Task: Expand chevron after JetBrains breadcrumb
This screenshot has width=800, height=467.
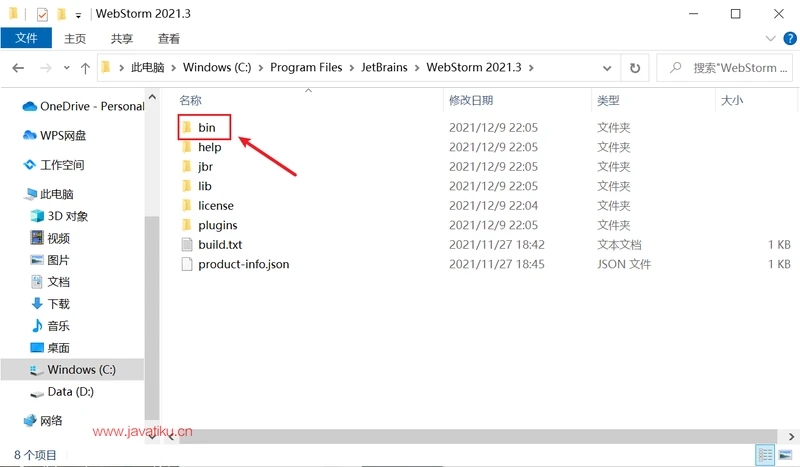Action: coord(417,68)
